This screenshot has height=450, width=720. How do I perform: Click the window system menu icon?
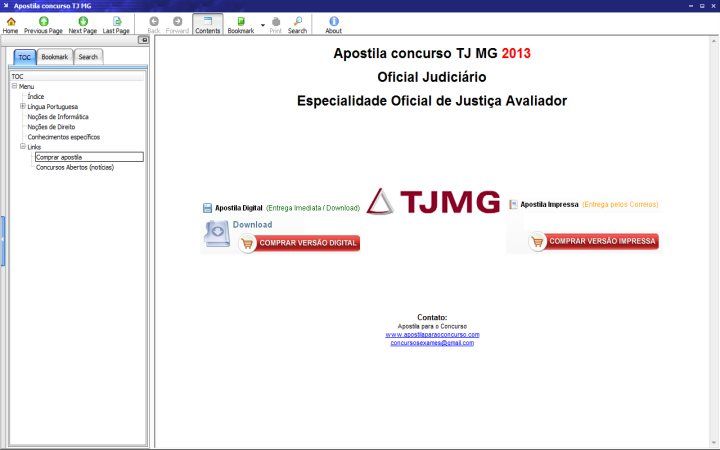tap(6, 6)
